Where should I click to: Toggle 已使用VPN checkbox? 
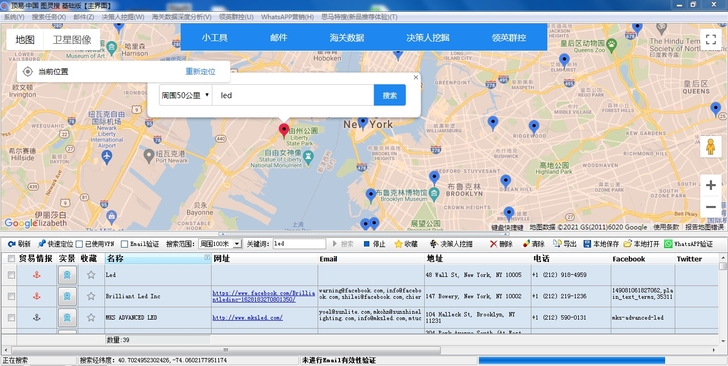coord(79,244)
